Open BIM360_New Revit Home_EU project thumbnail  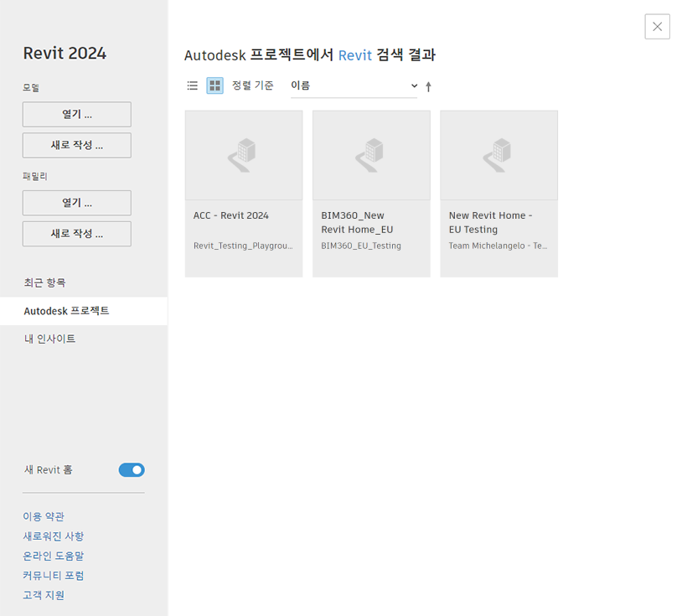coord(371,155)
